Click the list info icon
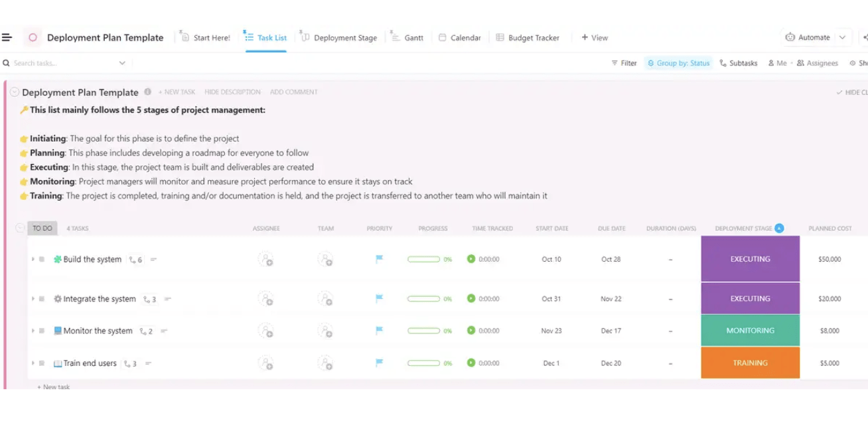 [147, 92]
